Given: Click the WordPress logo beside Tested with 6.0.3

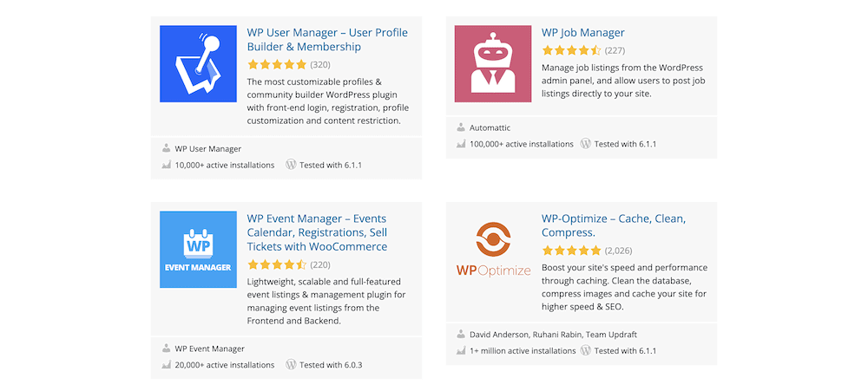Looking at the screenshot, I should [x=291, y=365].
